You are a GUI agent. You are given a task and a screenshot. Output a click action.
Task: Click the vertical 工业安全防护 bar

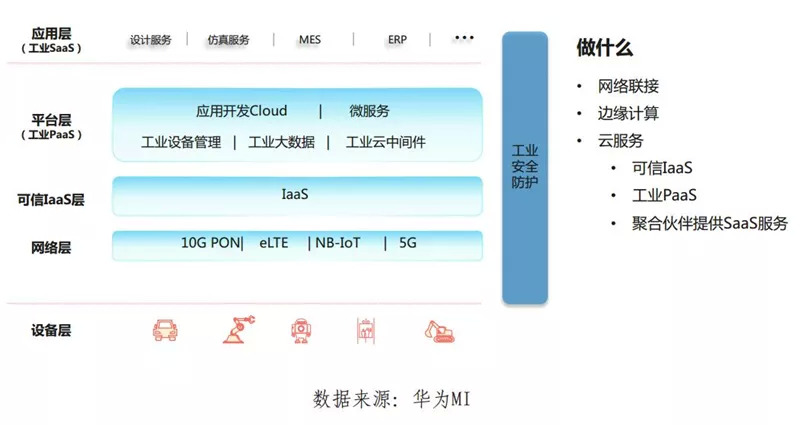(x=525, y=168)
